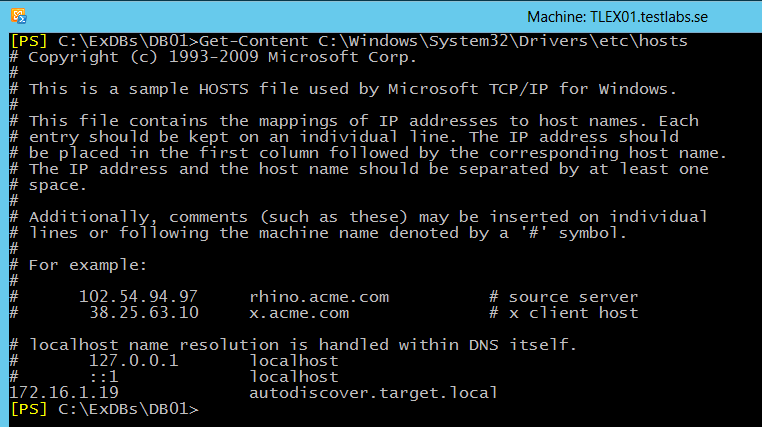Click the Exchange Management Shell window icon

click(x=18, y=16)
